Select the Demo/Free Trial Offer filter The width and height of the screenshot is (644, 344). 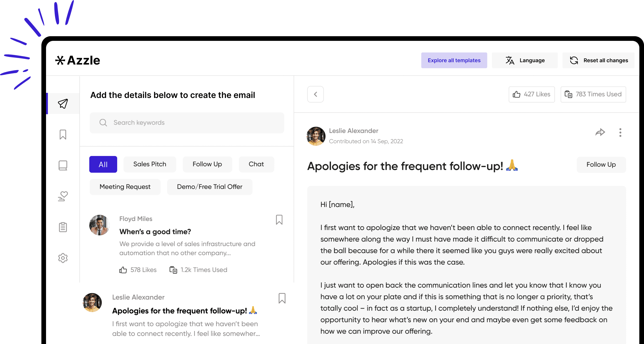(209, 187)
